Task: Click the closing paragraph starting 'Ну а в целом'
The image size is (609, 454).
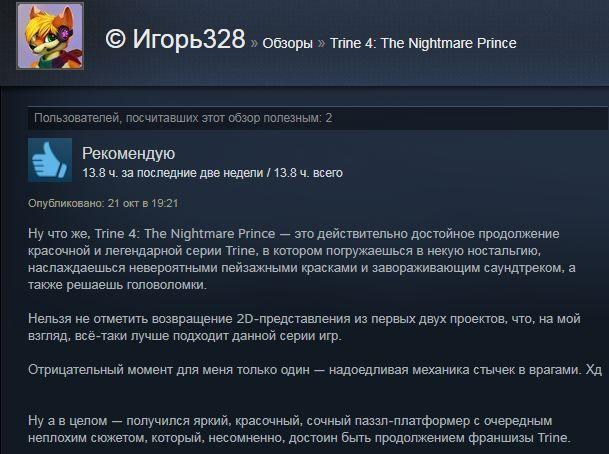Action: pyautogui.click(x=299, y=429)
